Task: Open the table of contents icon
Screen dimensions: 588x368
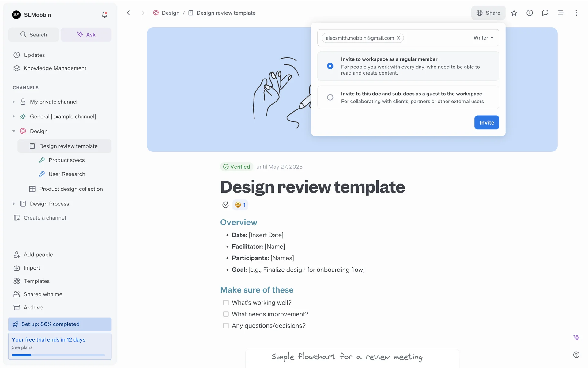Action: click(560, 13)
